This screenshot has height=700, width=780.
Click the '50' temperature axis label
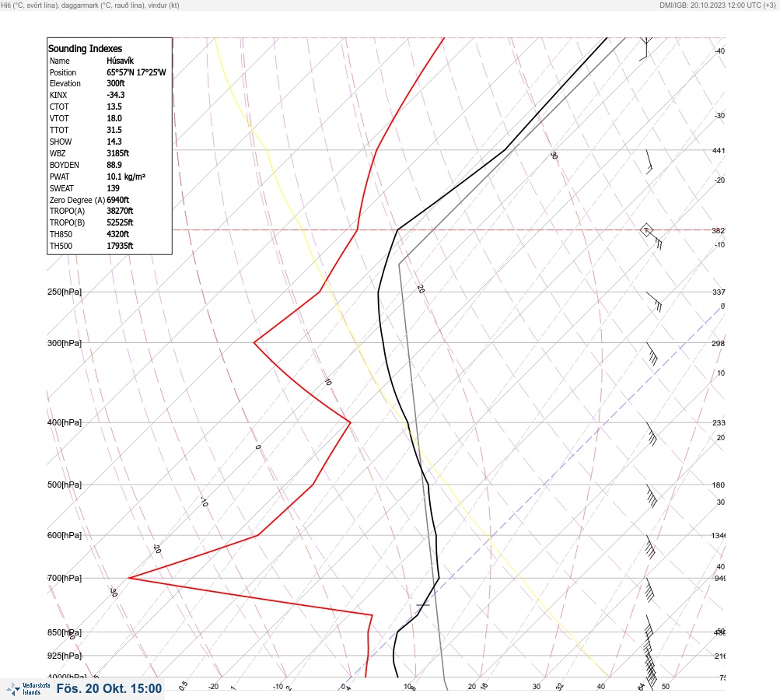(666, 687)
